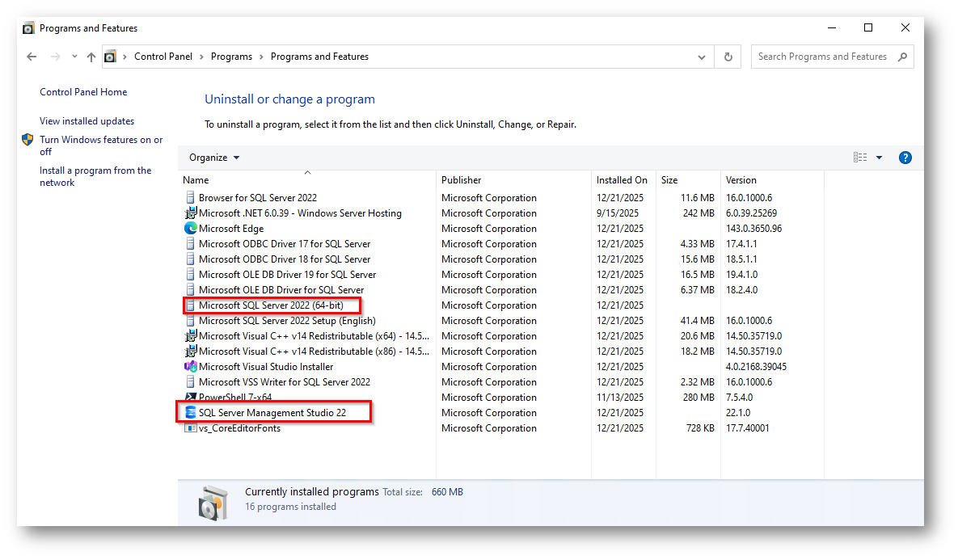Image resolution: width=958 pixels, height=560 pixels.
Task: Expand the More view options arrow
Action: coord(879,158)
